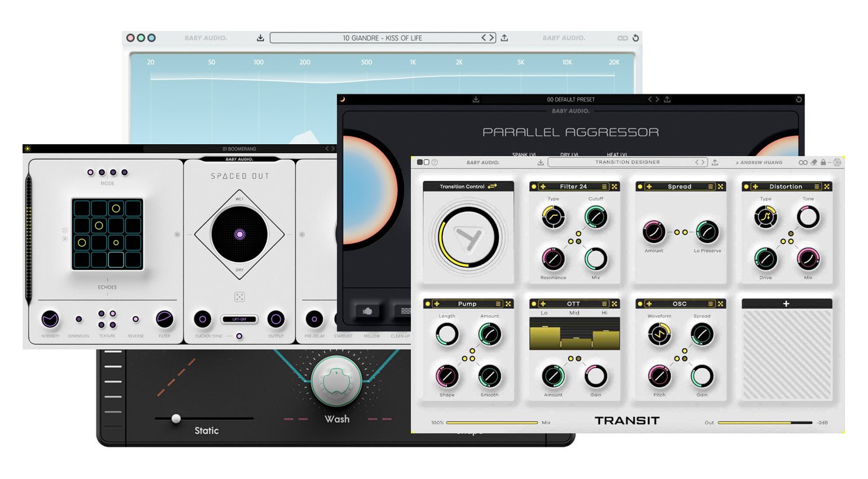
Task: Open the Distortion module menu
Action: pyautogui.click(x=817, y=187)
